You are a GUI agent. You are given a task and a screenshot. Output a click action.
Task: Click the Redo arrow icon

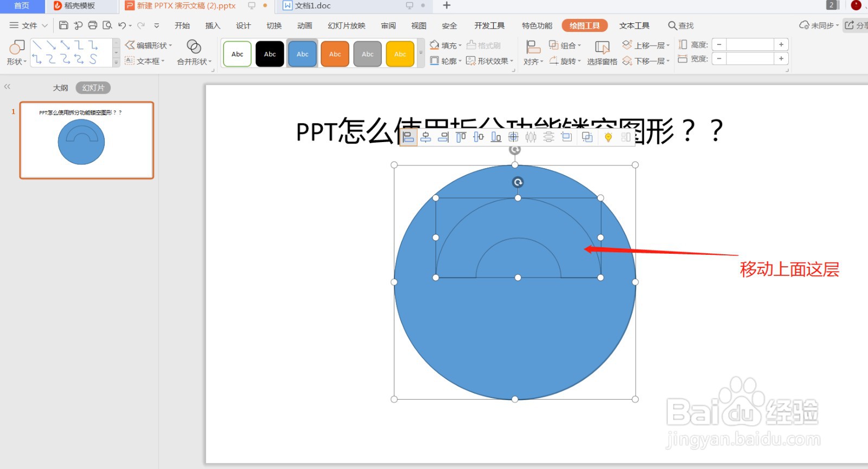(x=141, y=25)
